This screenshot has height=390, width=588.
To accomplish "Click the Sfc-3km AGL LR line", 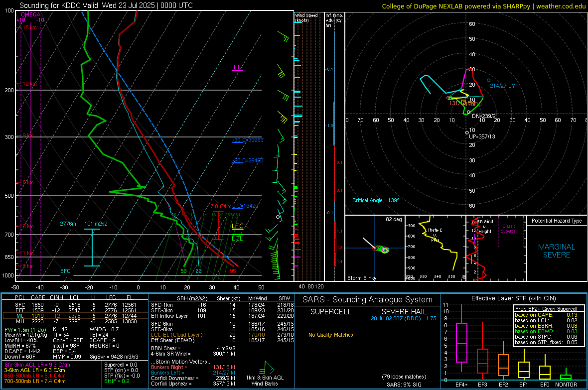I will point(37,365).
